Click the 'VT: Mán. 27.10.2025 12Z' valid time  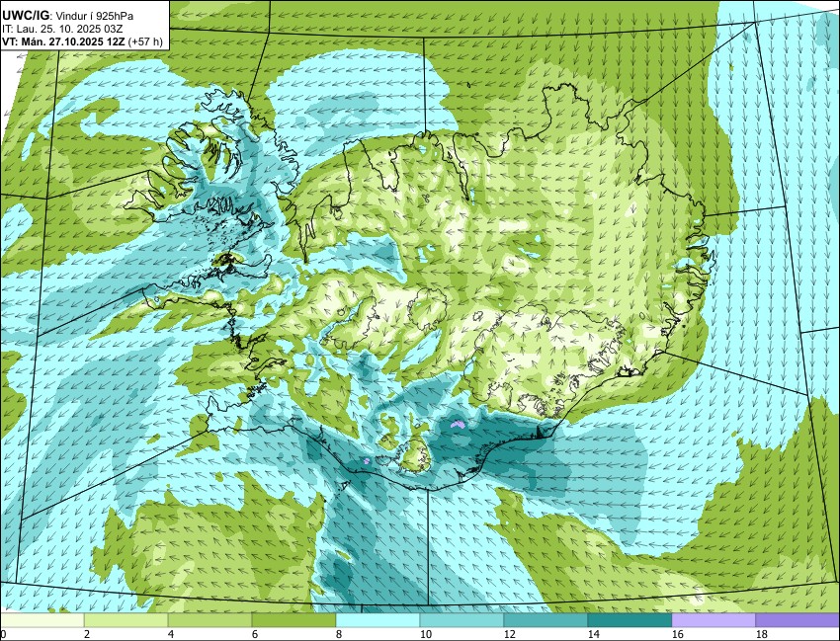pos(64,41)
